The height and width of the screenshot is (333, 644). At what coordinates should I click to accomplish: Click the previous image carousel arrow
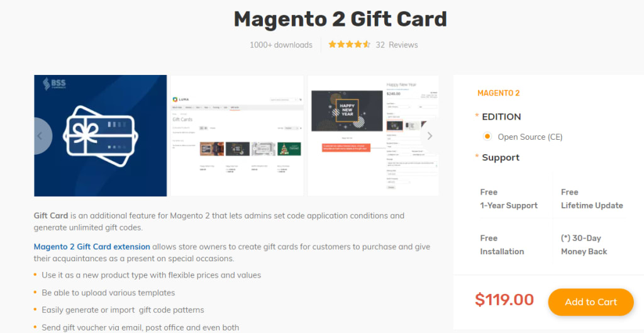point(42,136)
